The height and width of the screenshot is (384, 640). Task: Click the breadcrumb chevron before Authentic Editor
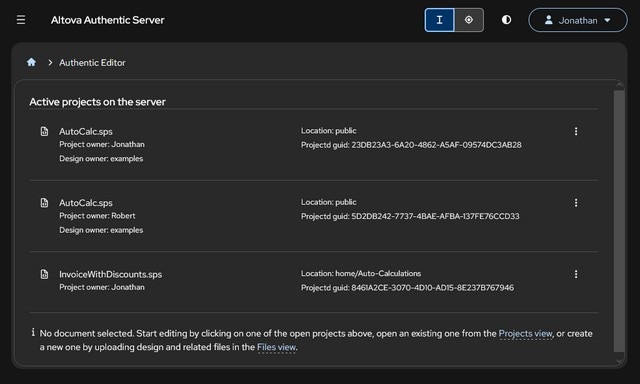[50, 62]
